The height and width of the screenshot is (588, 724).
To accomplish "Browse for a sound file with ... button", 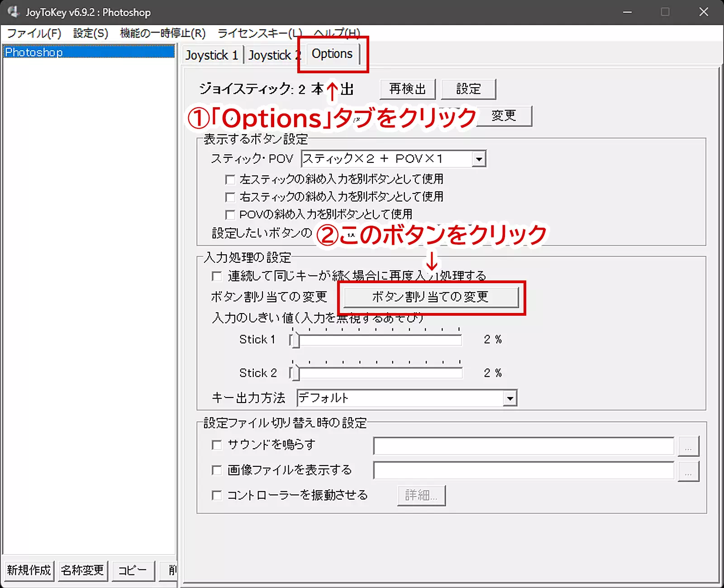I will [688, 446].
